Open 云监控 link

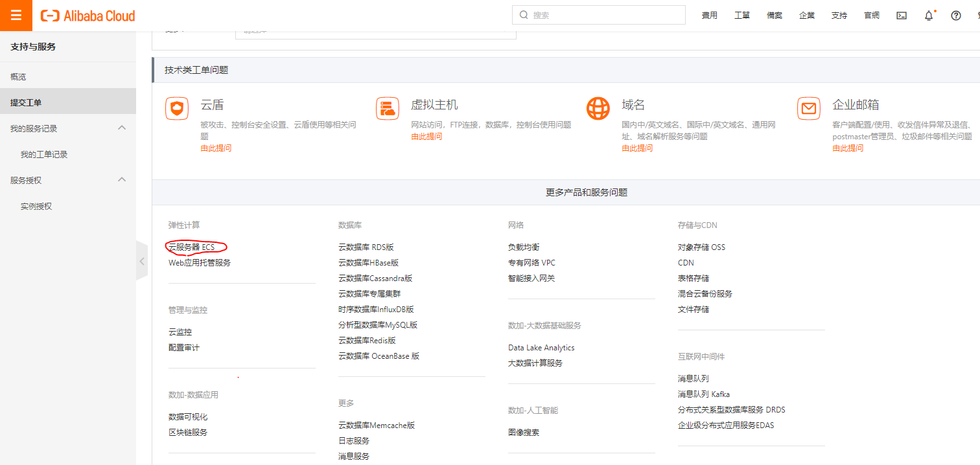(x=180, y=332)
